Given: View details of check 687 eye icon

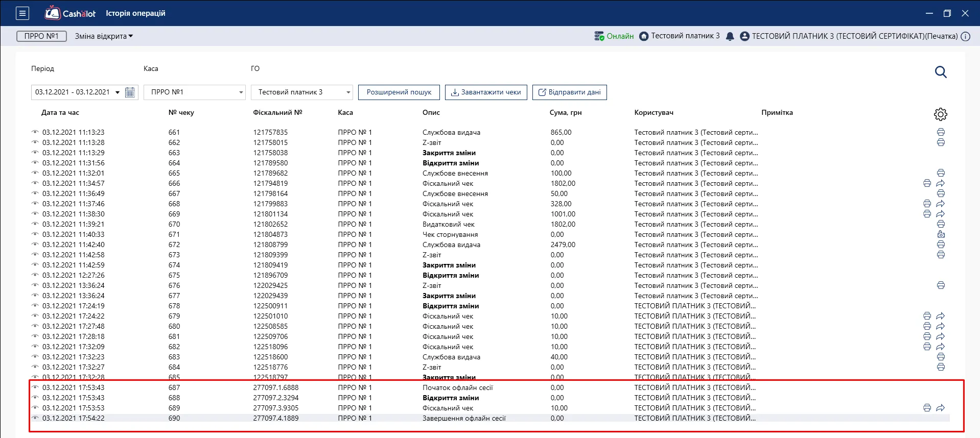Looking at the screenshot, I should point(35,387).
